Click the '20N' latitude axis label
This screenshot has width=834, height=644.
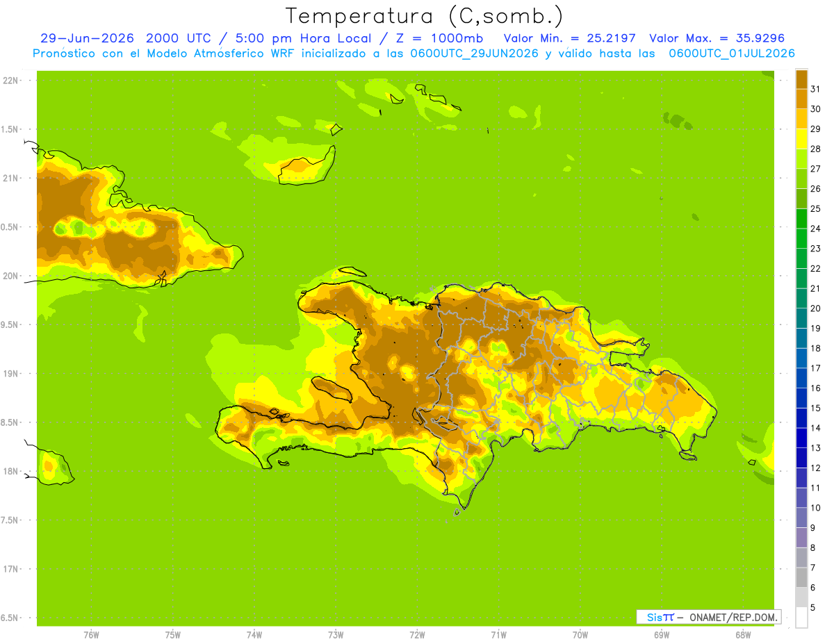(12, 276)
